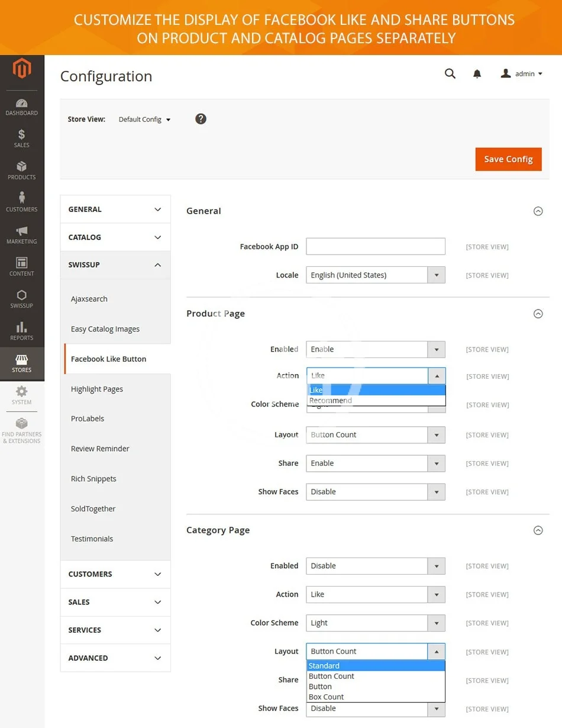Open the Product Page Layout dropdown
Screen dimensions: 562x728
376,435
